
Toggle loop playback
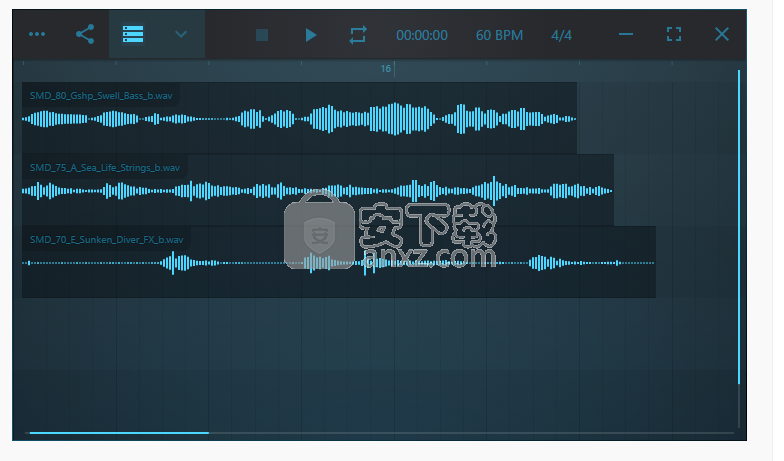pyautogui.click(x=358, y=35)
